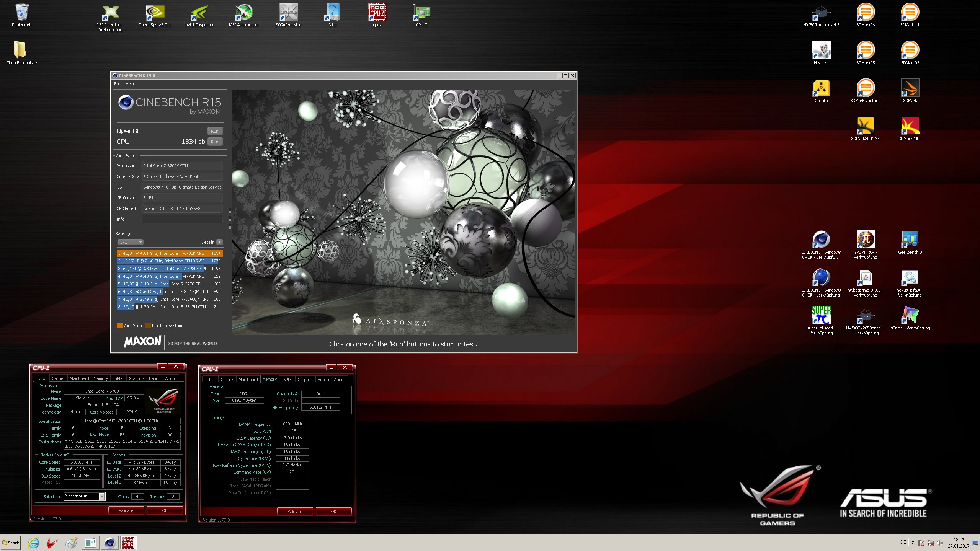The width and height of the screenshot is (980, 551).
Task: Launch hwbotprime-0.8.3 shortcut
Action: pyautogui.click(x=866, y=283)
